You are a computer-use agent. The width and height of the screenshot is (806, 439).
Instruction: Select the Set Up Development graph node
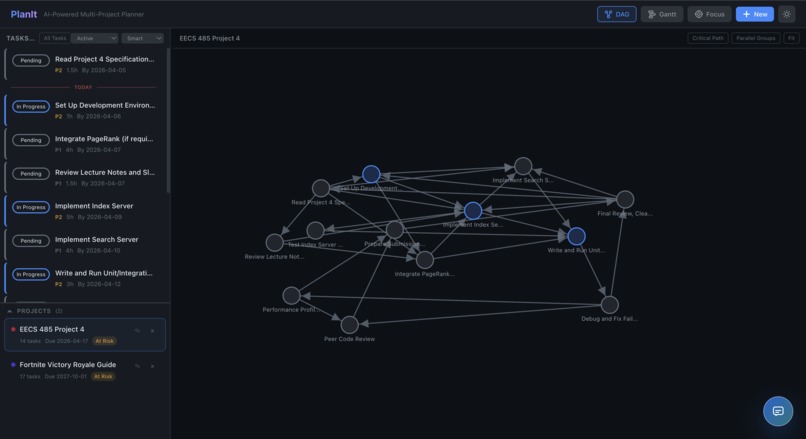coord(371,174)
